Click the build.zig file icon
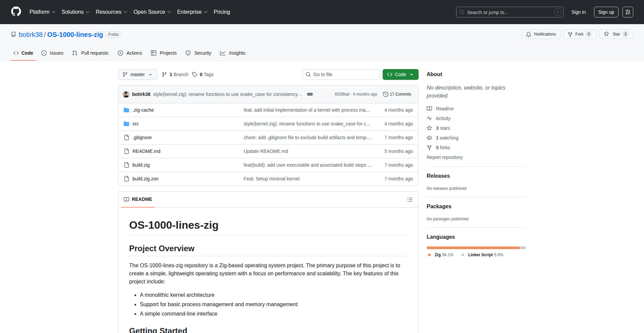 tap(126, 165)
